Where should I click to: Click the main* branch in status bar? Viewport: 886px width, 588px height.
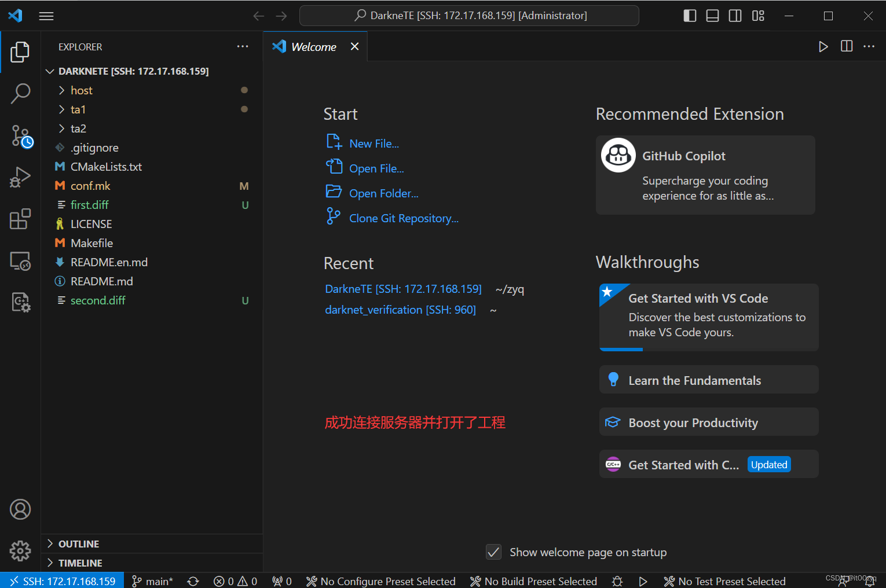coord(152,581)
